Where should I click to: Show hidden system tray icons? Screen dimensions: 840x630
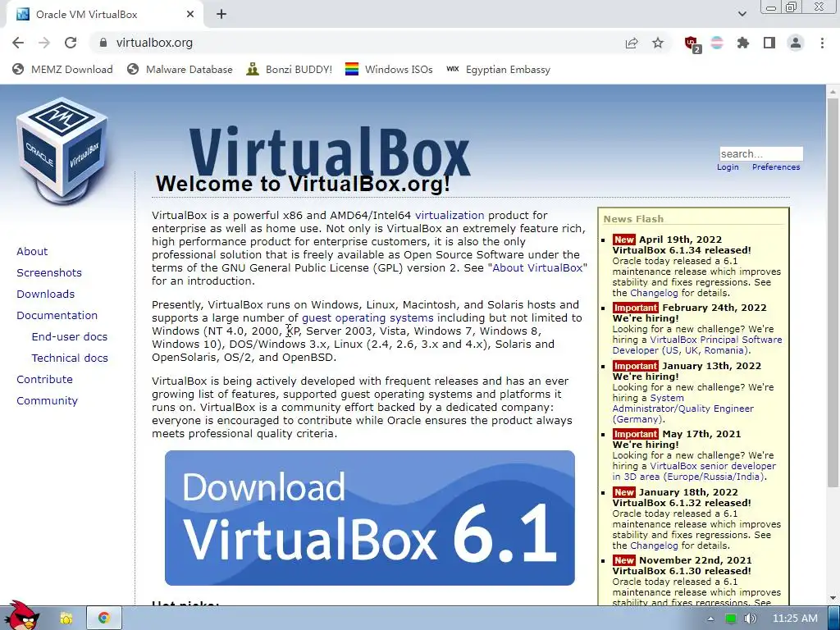(x=710, y=619)
